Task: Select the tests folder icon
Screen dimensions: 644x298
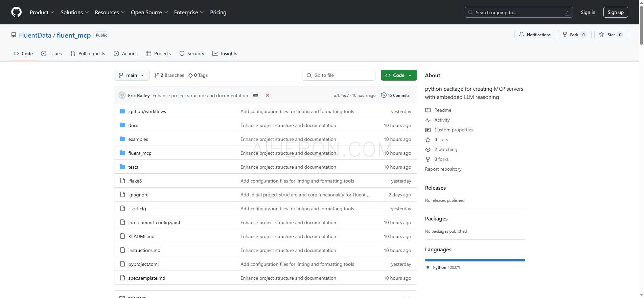Action: pos(122,167)
